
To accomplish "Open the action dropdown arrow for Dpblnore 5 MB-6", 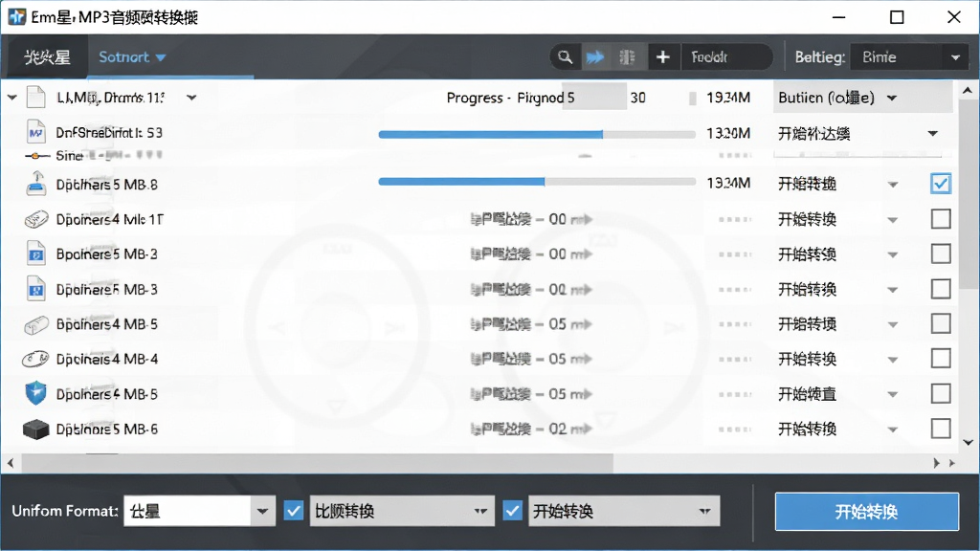I will tap(893, 430).
